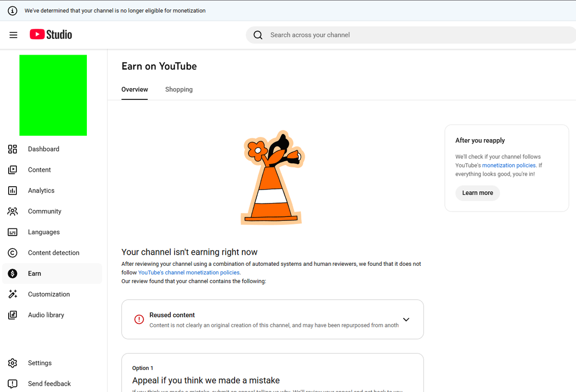Click the YouTube Studio logo

tap(51, 35)
